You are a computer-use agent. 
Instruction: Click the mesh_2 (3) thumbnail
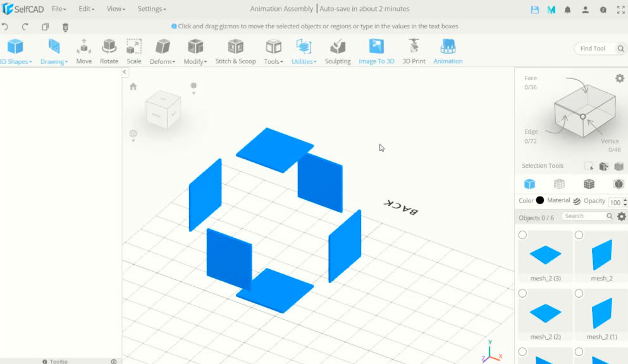point(546,255)
